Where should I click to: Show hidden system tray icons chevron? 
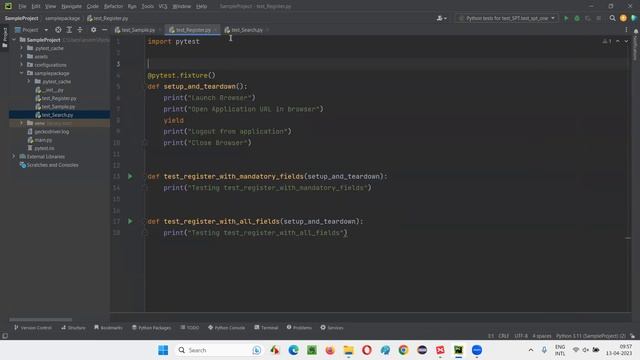pos(531,350)
